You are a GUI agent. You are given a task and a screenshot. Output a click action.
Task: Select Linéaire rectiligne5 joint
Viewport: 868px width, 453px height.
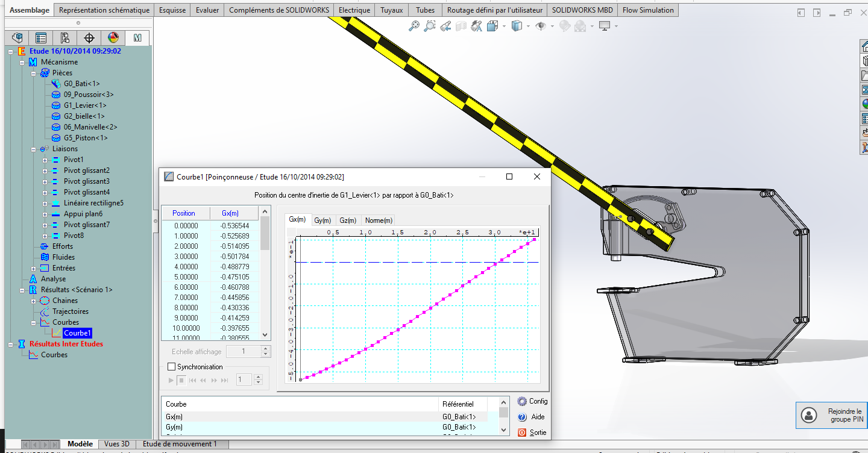click(x=93, y=203)
